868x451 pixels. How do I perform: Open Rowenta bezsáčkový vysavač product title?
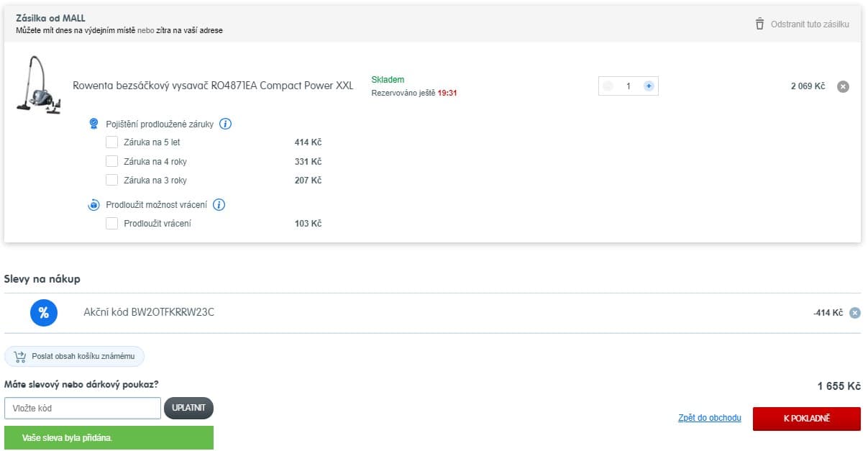pos(213,86)
